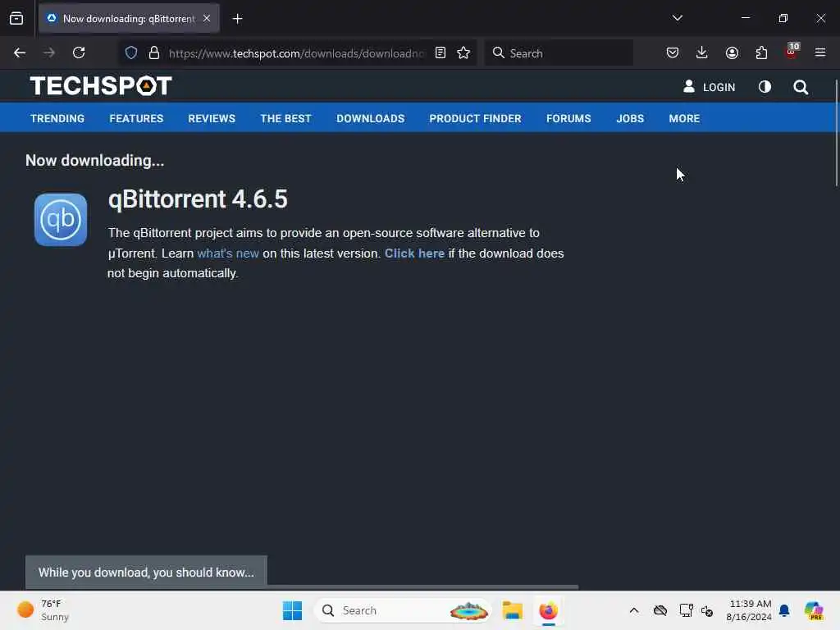Click the Firefox Search box
Screen dimensions: 840x630
click(x=559, y=53)
